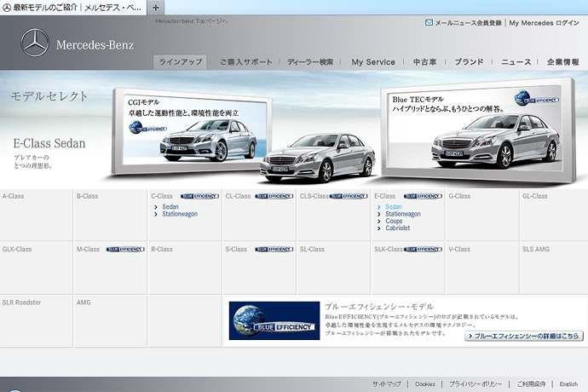
Task: Open the 中古車 menu
Action: coord(424,62)
